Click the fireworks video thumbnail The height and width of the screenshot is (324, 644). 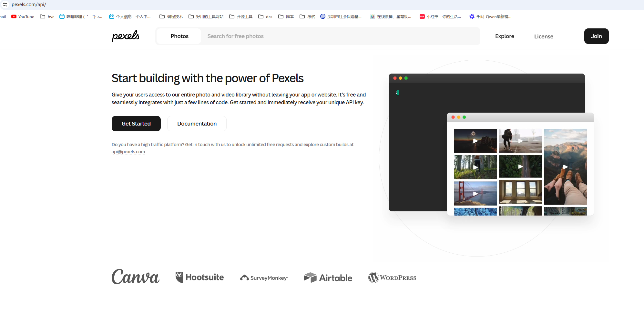click(475, 141)
